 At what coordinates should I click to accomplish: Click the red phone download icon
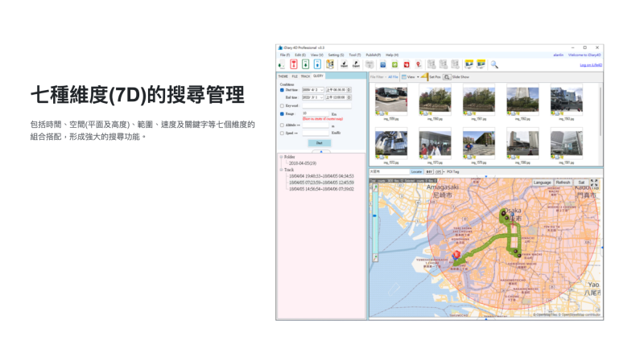[294, 64]
